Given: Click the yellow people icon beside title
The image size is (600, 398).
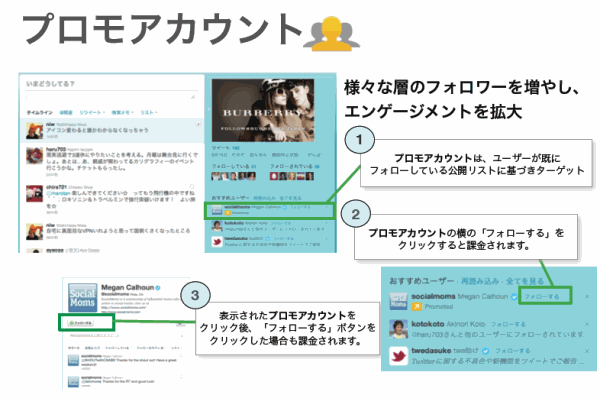Looking at the screenshot, I should click(331, 34).
